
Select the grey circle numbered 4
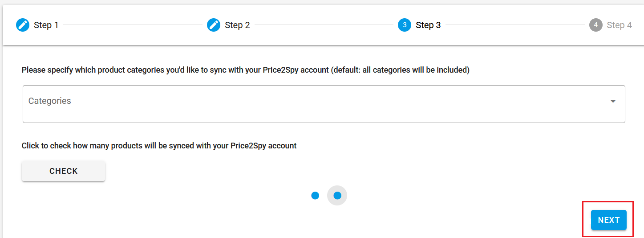pyautogui.click(x=595, y=25)
